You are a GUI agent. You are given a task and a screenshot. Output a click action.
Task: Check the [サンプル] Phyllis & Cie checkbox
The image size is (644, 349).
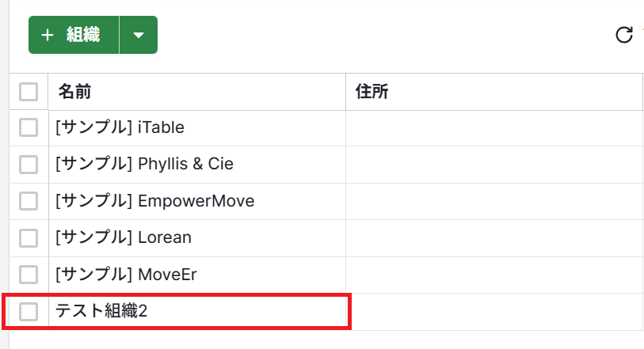(x=29, y=165)
